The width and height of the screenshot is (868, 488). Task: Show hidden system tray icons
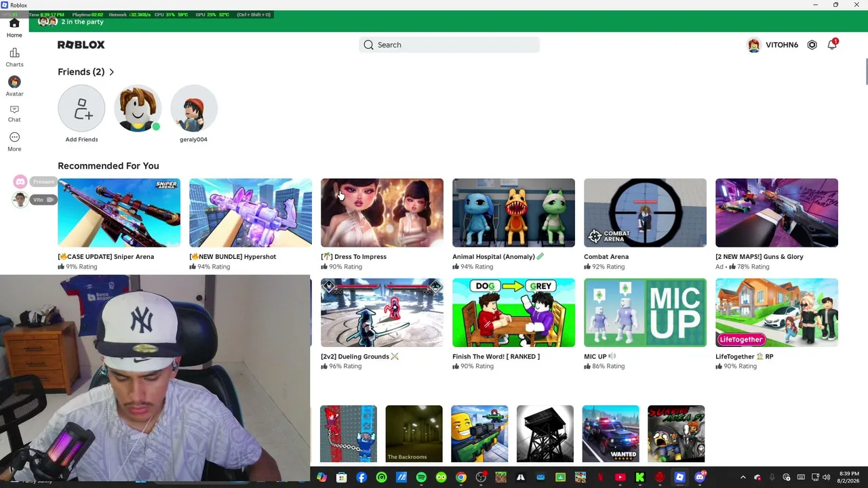coord(743,478)
